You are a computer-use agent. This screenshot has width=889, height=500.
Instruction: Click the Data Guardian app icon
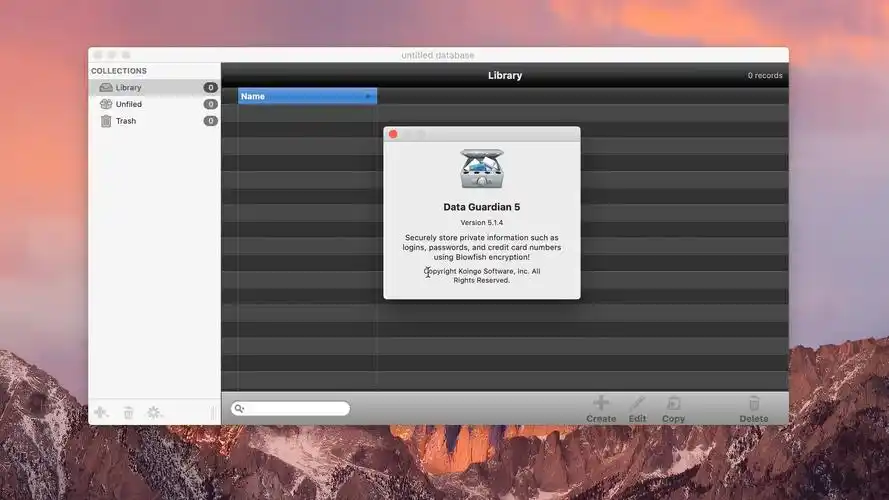click(482, 169)
